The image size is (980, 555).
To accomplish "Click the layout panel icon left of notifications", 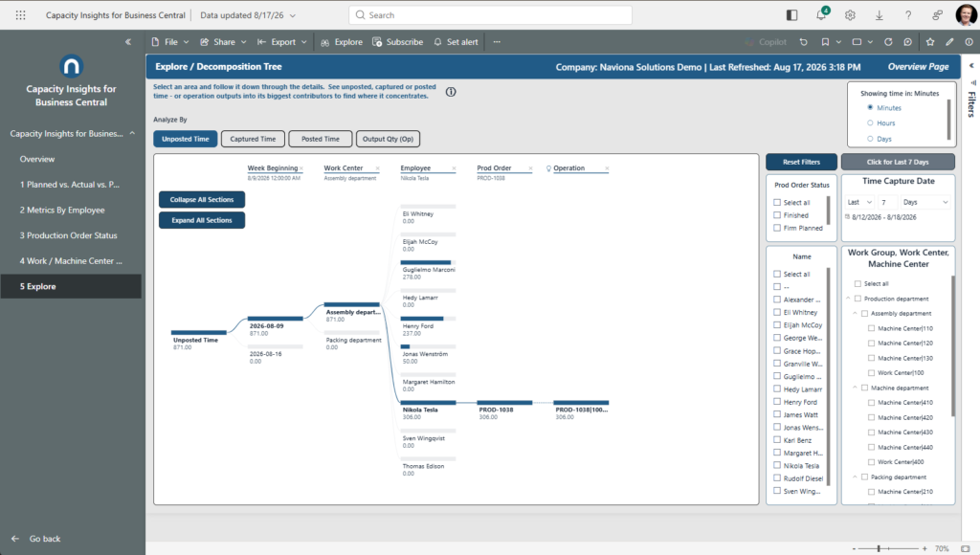I will (791, 15).
